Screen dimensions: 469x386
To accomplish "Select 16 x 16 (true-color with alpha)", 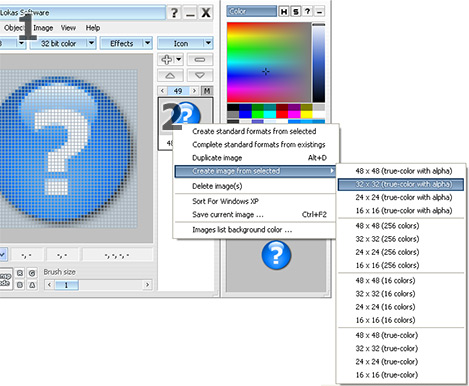I will [x=401, y=211].
